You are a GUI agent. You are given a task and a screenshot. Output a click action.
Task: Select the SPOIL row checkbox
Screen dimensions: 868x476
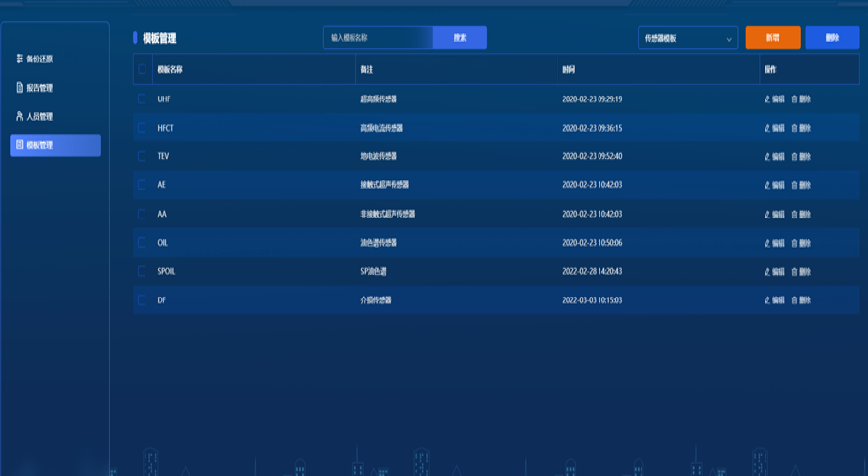(x=143, y=271)
